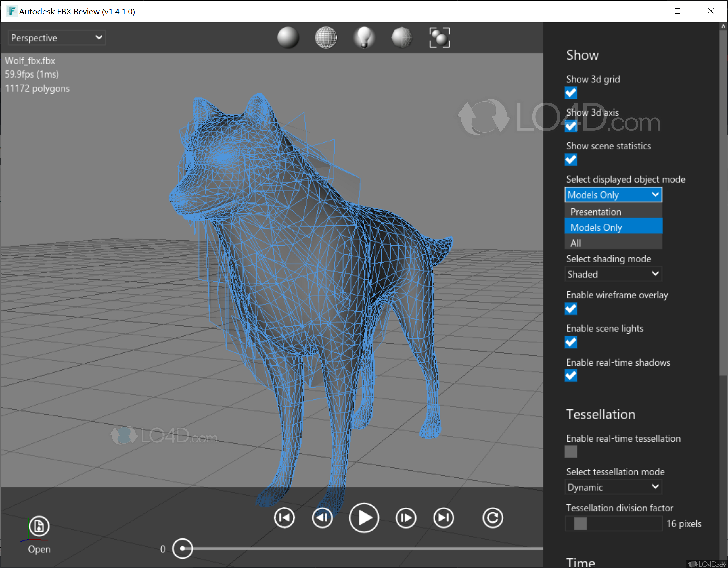Switch to the wireframe sphere display icon
The image size is (728, 568).
326,38
